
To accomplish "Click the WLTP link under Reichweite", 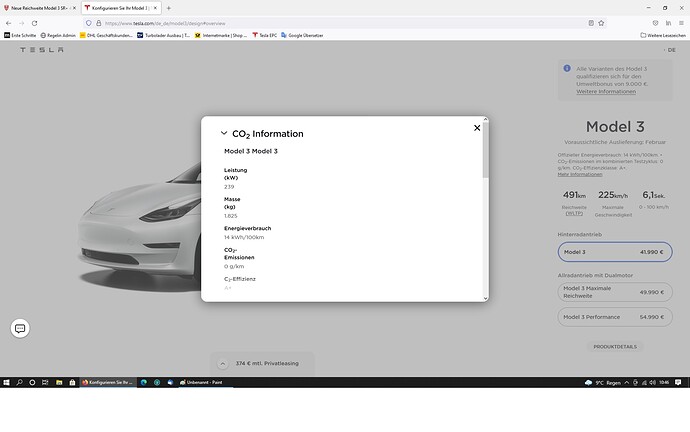I will (x=574, y=213).
